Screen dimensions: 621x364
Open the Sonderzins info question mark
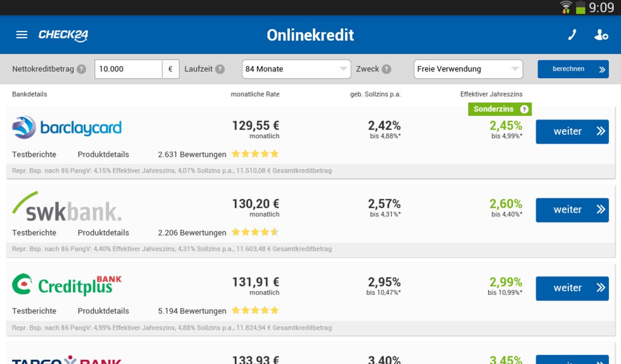coord(524,109)
